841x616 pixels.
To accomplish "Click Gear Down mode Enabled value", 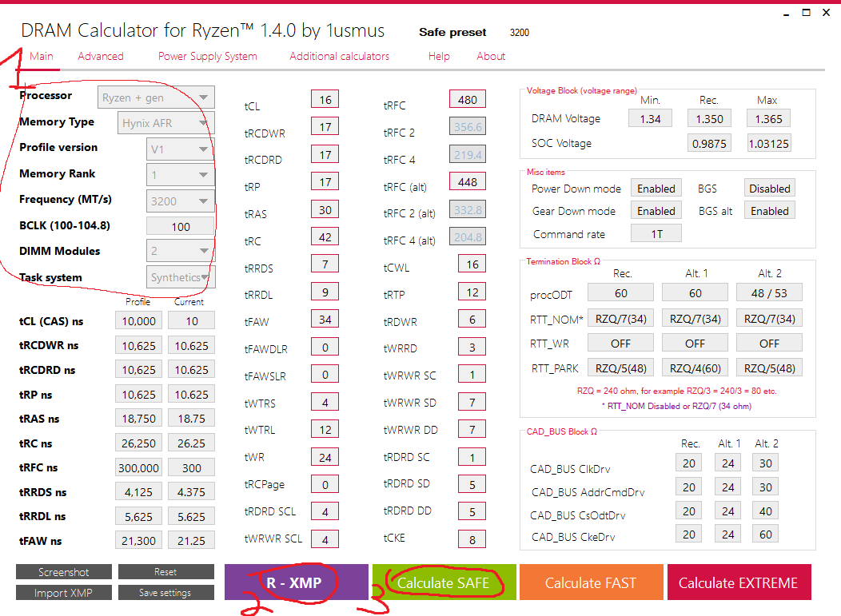I will (x=656, y=211).
